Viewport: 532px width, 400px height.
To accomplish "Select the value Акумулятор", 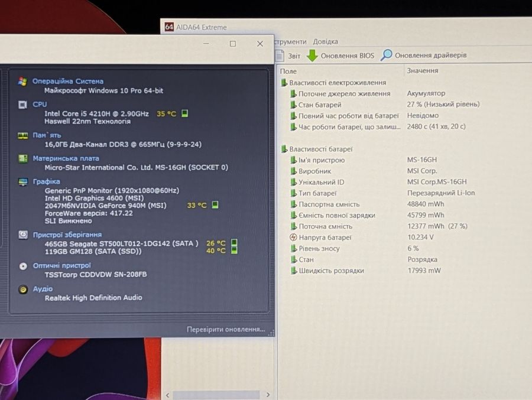I will [426, 93].
